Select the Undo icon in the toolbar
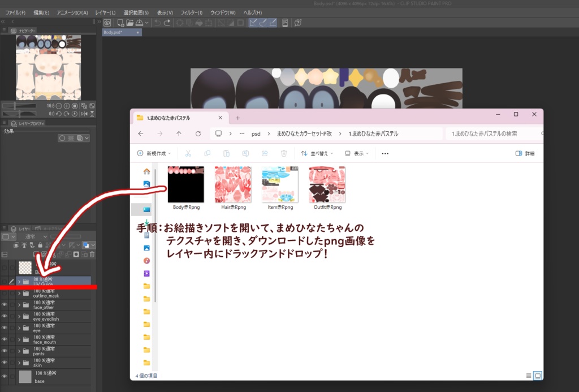Image resolution: width=579 pixels, height=392 pixels. [x=157, y=23]
